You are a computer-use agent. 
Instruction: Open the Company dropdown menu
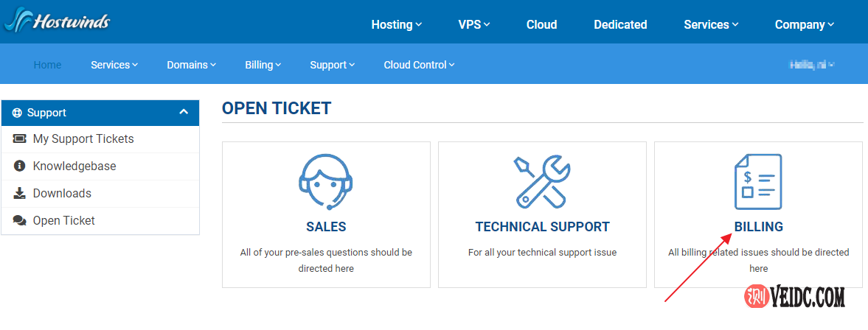pyautogui.click(x=804, y=24)
